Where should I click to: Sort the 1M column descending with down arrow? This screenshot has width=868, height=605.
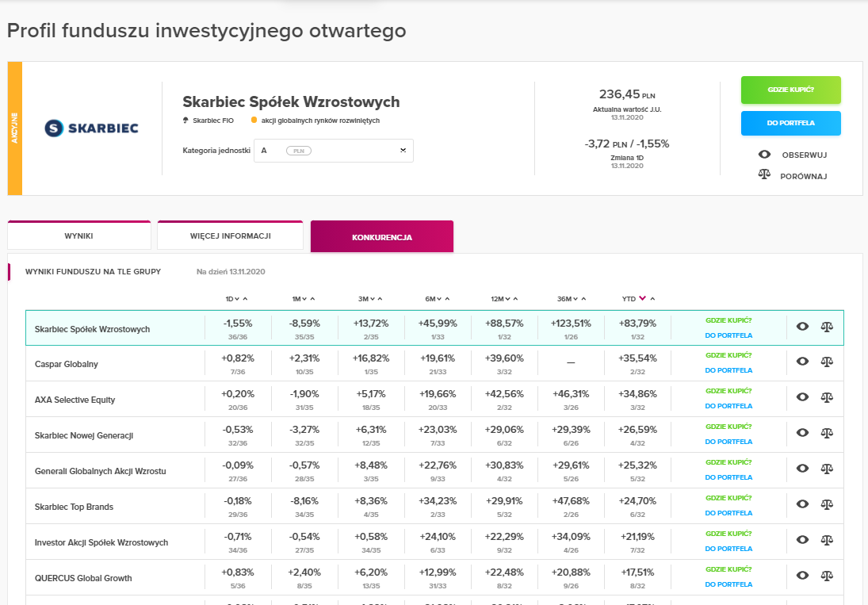(x=304, y=299)
